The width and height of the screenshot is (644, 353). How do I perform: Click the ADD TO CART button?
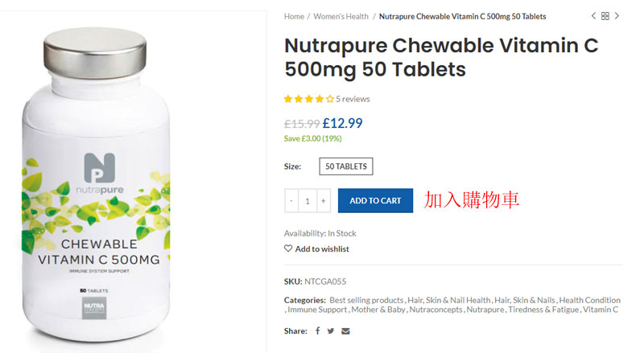pyautogui.click(x=375, y=201)
